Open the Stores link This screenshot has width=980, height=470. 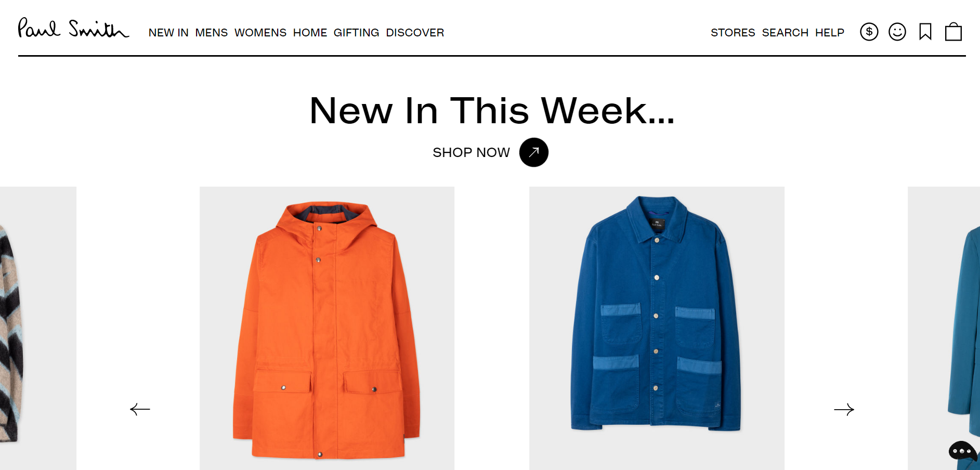point(733,33)
